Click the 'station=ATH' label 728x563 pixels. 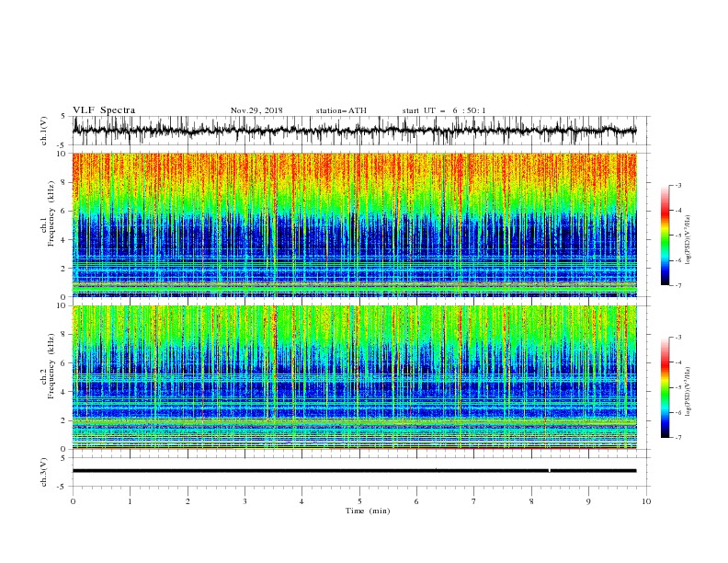click(341, 110)
